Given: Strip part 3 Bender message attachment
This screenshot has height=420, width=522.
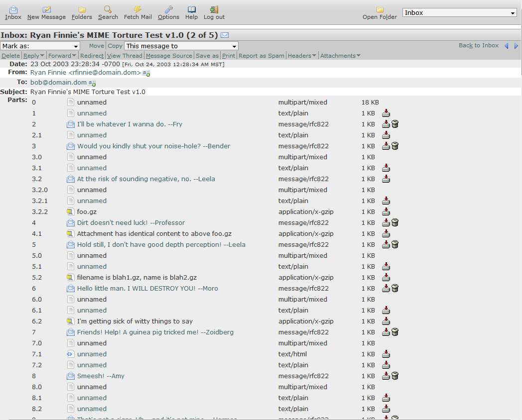Looking at the screenshot, I should pyautogui.click(x=395, y=146).
